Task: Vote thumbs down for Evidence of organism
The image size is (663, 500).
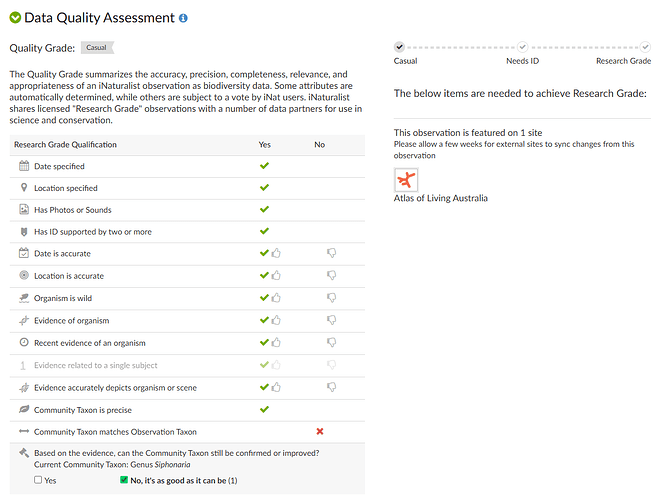Action: click(x=331, y=321)
